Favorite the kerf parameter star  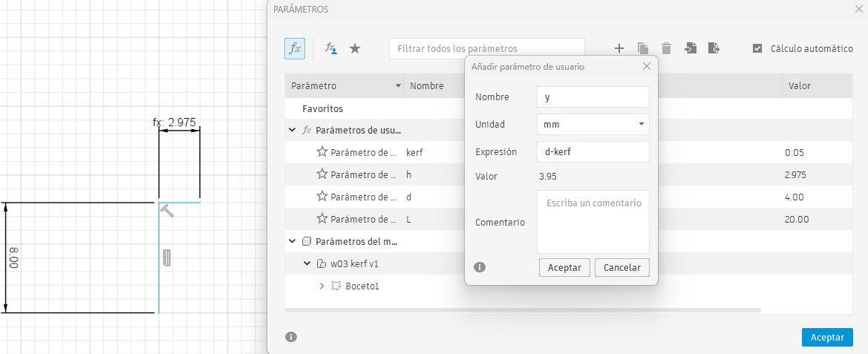click(322, 152)
